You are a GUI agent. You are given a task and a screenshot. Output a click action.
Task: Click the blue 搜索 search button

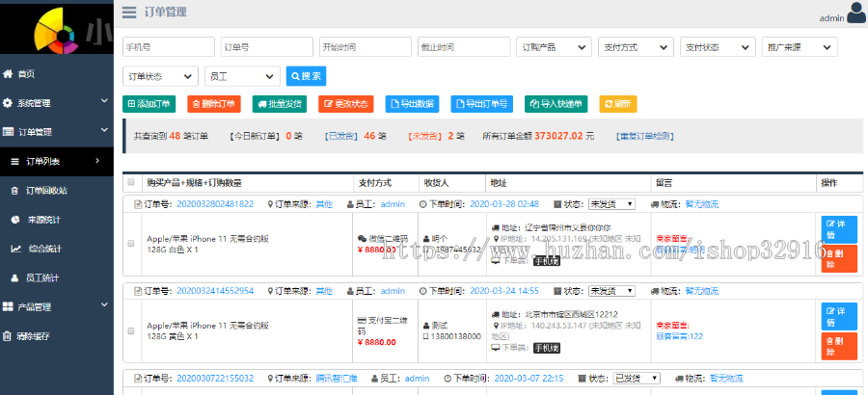pos(306,76)
